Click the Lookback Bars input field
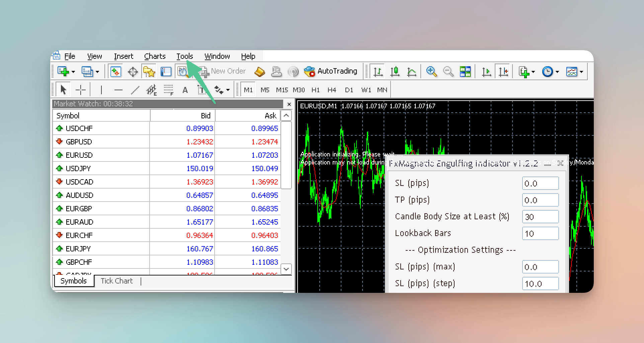 coord(540,233)
